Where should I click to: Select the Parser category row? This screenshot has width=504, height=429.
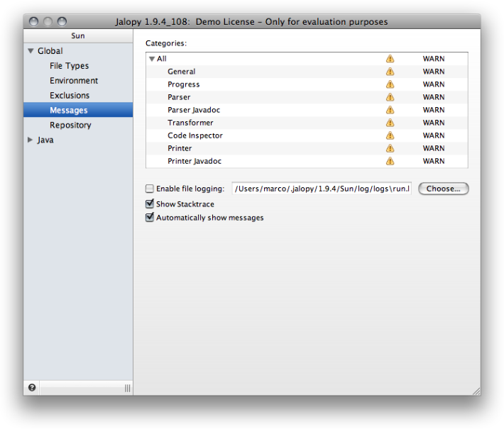pos(307,97)
